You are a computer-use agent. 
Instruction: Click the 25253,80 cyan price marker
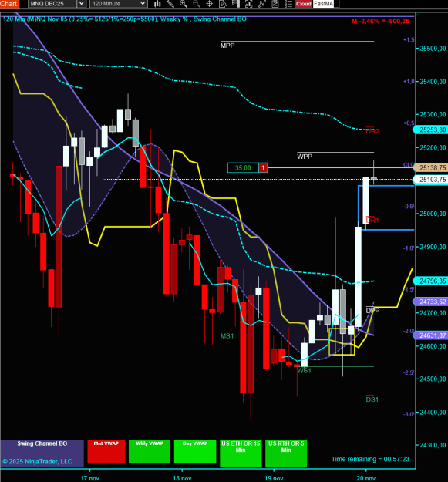pyautogui.click(x=431, y=130)
